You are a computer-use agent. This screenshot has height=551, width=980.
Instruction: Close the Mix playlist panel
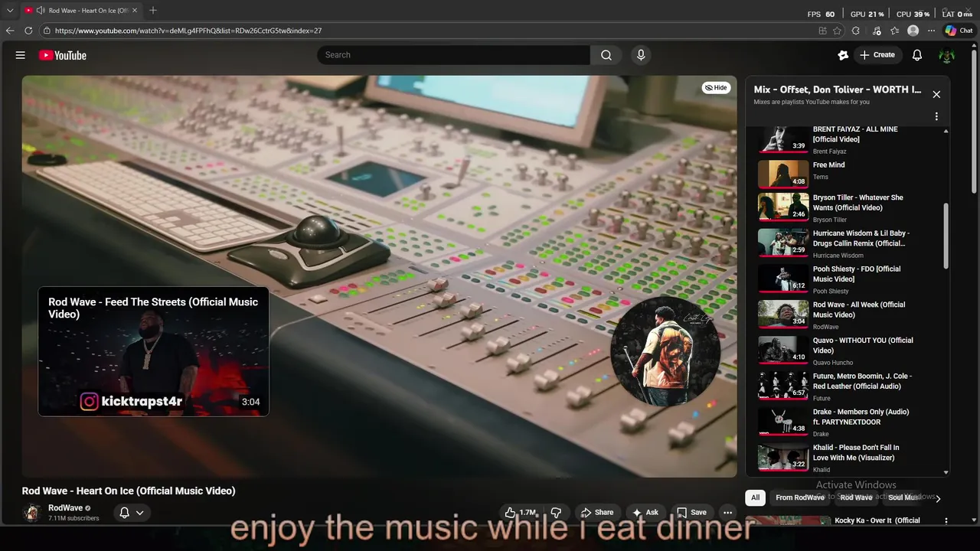pyautogui.click(x=936, y=94)
